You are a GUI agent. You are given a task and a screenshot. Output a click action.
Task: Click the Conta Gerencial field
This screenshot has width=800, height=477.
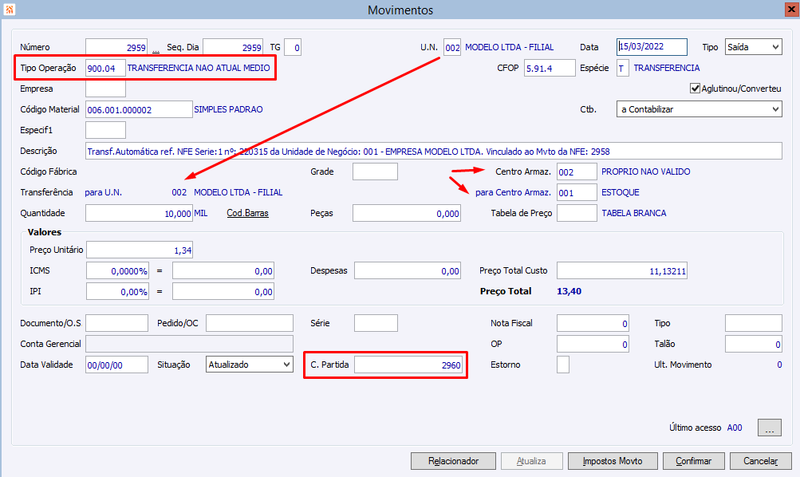[x=189, y=344]
